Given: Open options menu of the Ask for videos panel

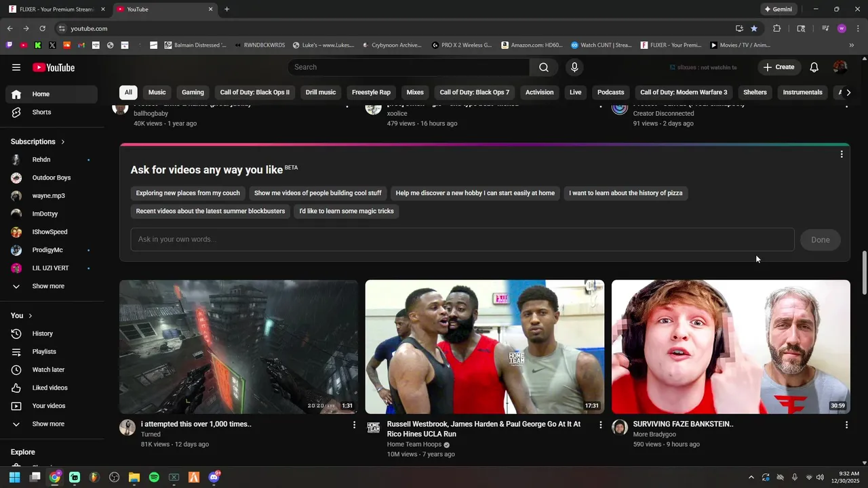Looking at the screenshot, I should 842,155.
